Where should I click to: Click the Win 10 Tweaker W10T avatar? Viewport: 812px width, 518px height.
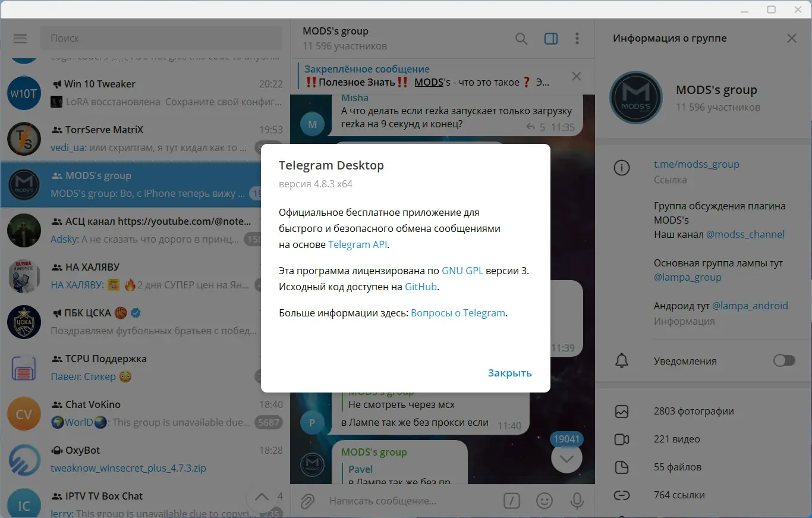click(24, 93)
